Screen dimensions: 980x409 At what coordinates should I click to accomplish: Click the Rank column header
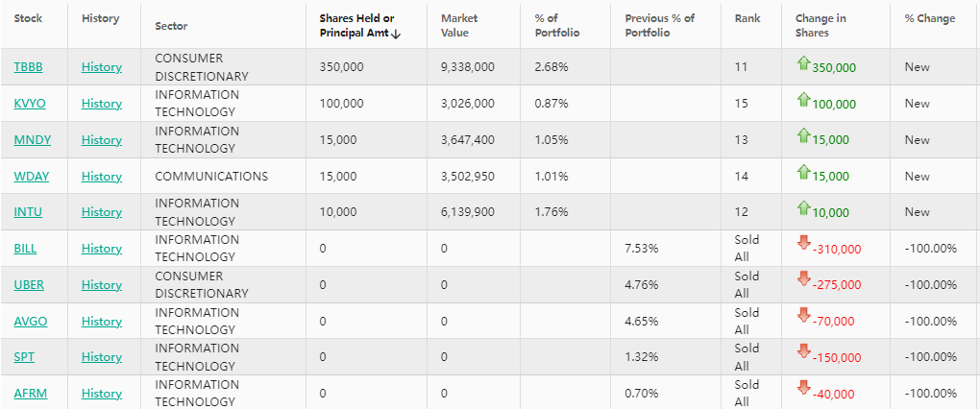747,18
